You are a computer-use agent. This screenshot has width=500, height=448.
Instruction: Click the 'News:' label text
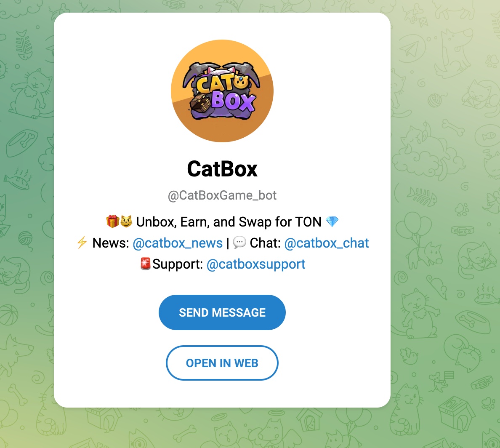pyautogui.click(x=111, y=243)
